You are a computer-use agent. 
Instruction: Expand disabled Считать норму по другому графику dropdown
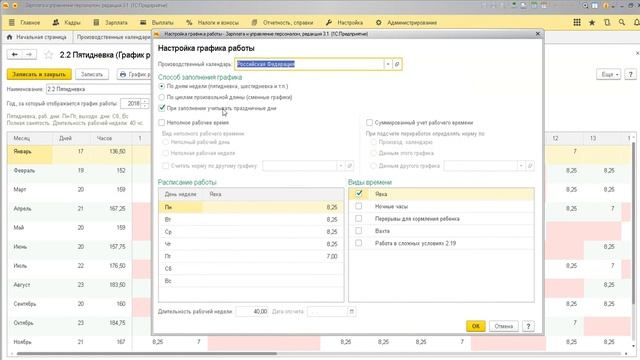tap(341, 166)
